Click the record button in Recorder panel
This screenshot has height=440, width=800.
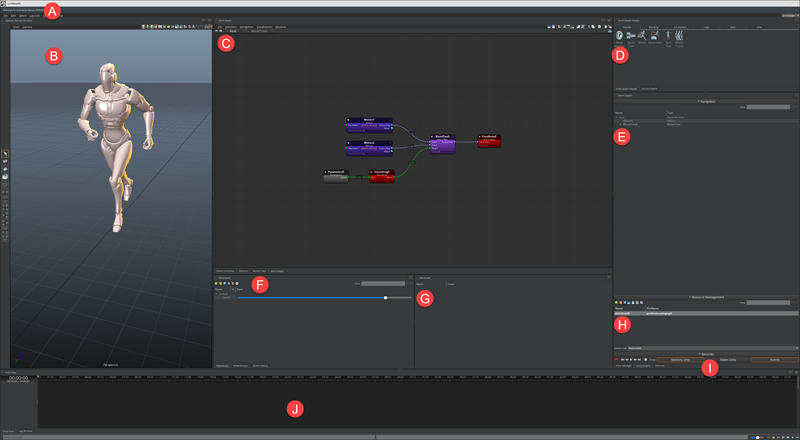pos(618,359)
